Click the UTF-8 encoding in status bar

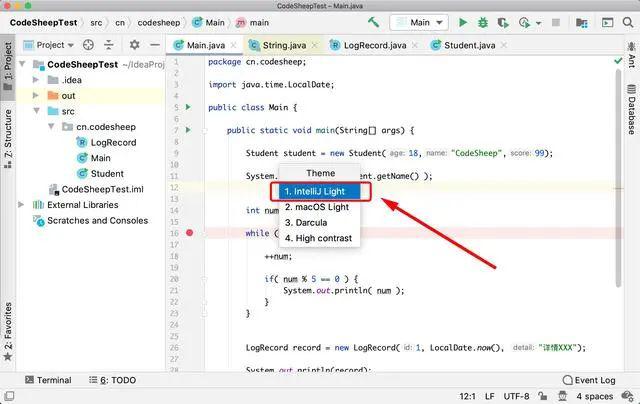pos(516,396)
